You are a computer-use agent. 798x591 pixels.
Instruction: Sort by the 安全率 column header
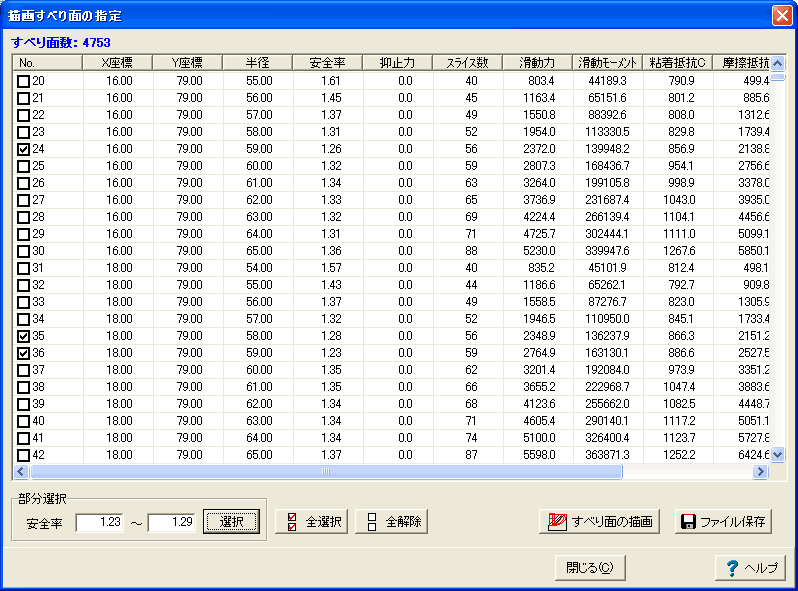327,63
